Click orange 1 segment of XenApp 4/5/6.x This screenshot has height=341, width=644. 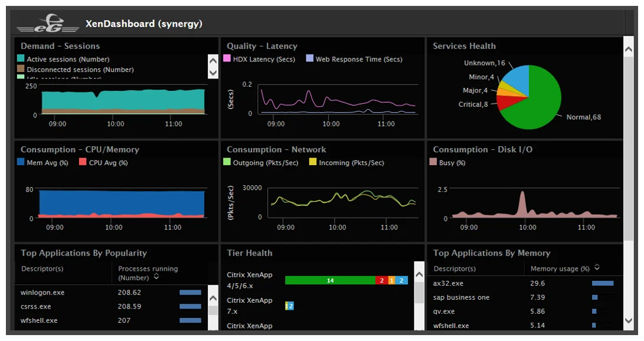(391, 280)
